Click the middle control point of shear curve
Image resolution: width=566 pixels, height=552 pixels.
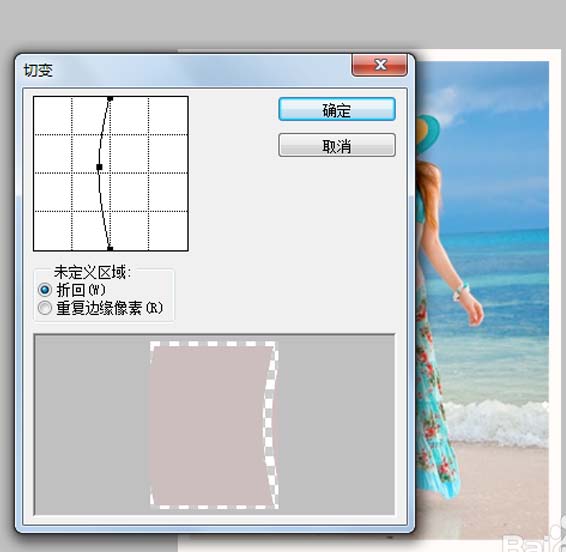(x=99, y=167)
